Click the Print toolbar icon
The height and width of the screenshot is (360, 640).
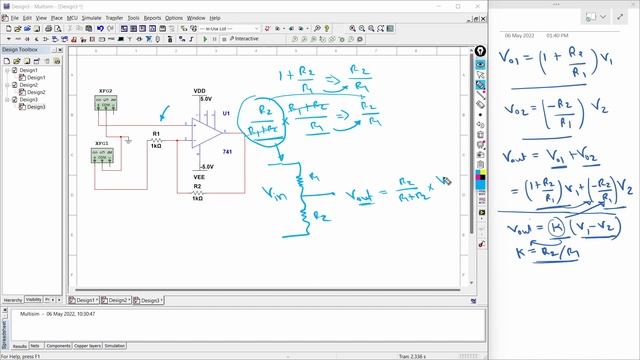48,29
